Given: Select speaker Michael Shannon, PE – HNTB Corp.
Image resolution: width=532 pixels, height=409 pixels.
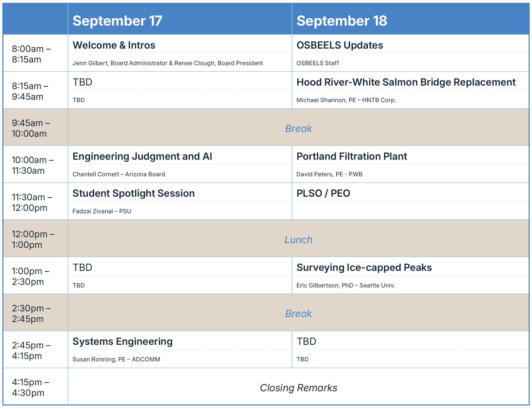Looking at the screenshot, I should pos(346,100).
